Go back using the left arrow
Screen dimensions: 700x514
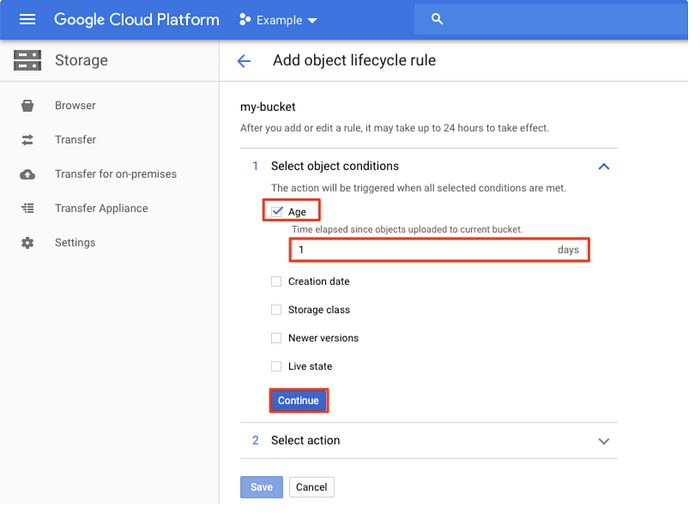[244, 61]
